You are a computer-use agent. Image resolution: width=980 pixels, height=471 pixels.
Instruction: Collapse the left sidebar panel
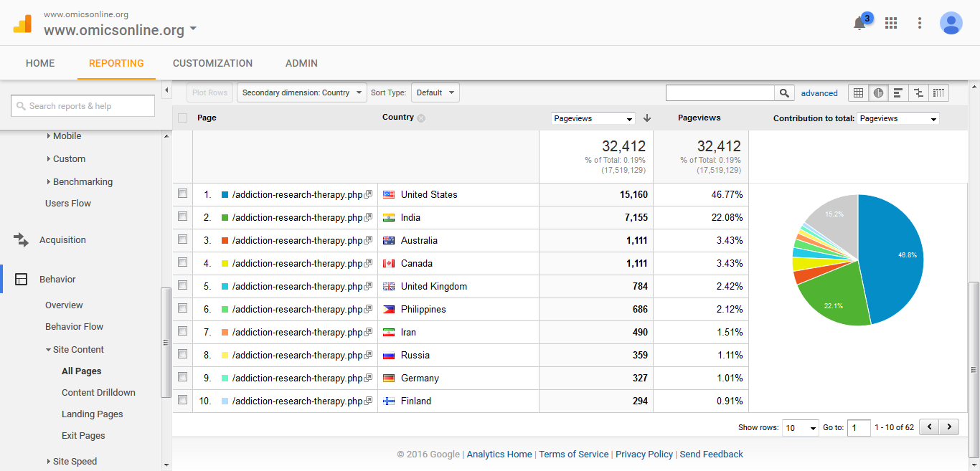[x=166, y=90]
